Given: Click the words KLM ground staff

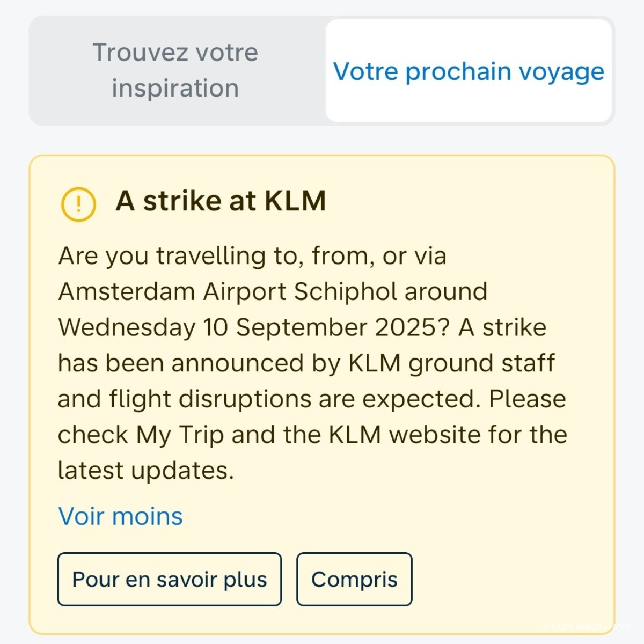Looking at the screenshot, I should point(451,363).
